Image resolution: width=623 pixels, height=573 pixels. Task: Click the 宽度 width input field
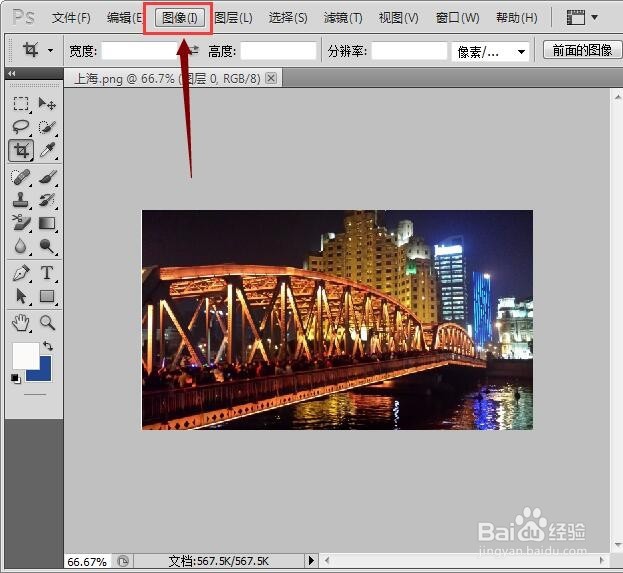click(140, 51)
